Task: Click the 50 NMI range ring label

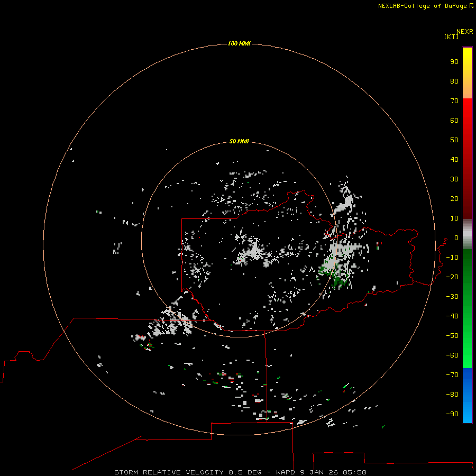Action: coord(239,141)
